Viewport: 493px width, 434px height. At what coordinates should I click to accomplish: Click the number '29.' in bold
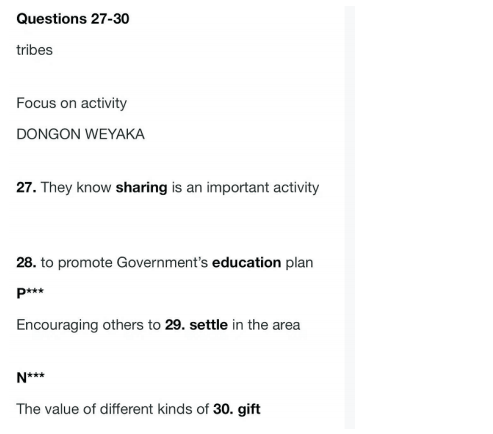tap(175, 325)
